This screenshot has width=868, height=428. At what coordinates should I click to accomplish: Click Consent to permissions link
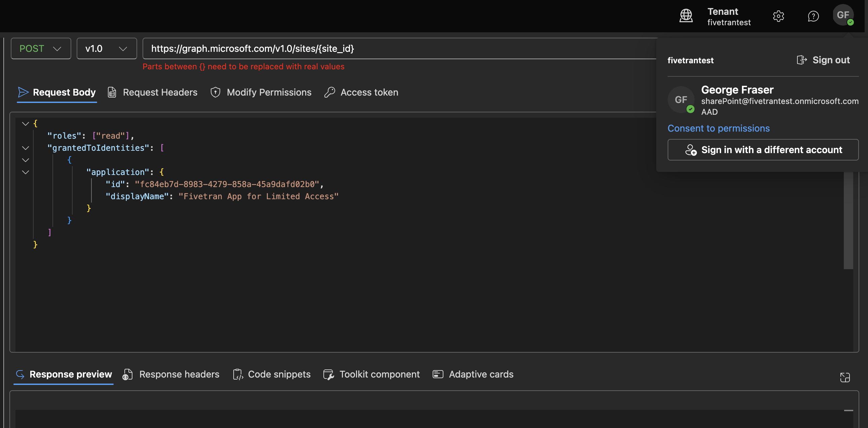point(718,128)
